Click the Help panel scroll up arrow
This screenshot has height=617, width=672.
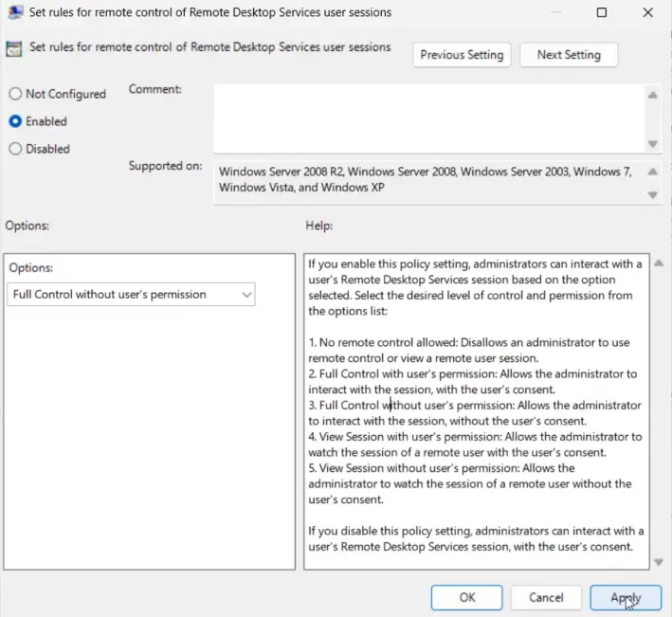tap(660, 263)
